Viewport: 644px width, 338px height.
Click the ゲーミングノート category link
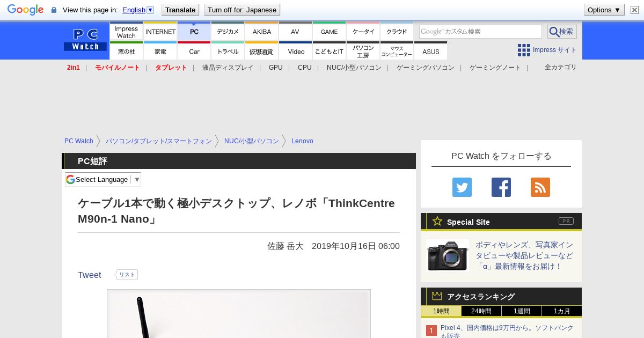[x=495, y=68]
